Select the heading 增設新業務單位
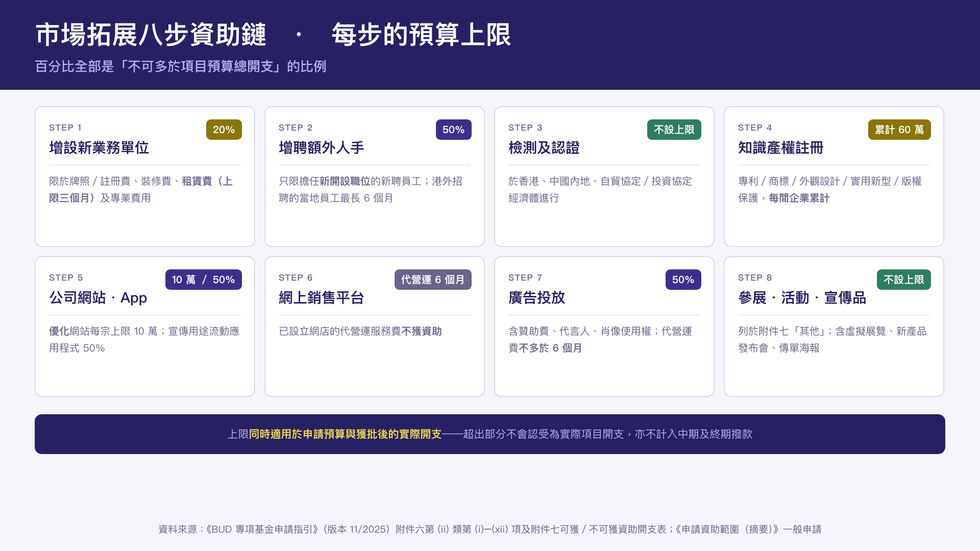 pos(99,148)
